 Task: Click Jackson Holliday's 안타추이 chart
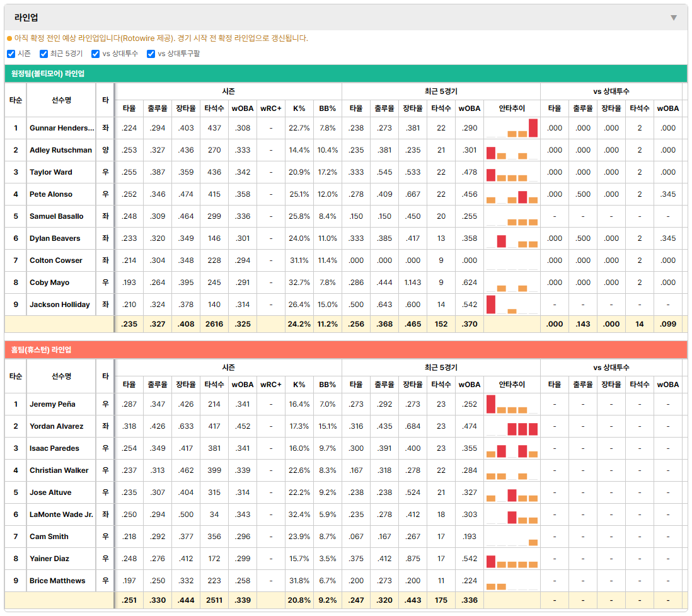[512, 305]
